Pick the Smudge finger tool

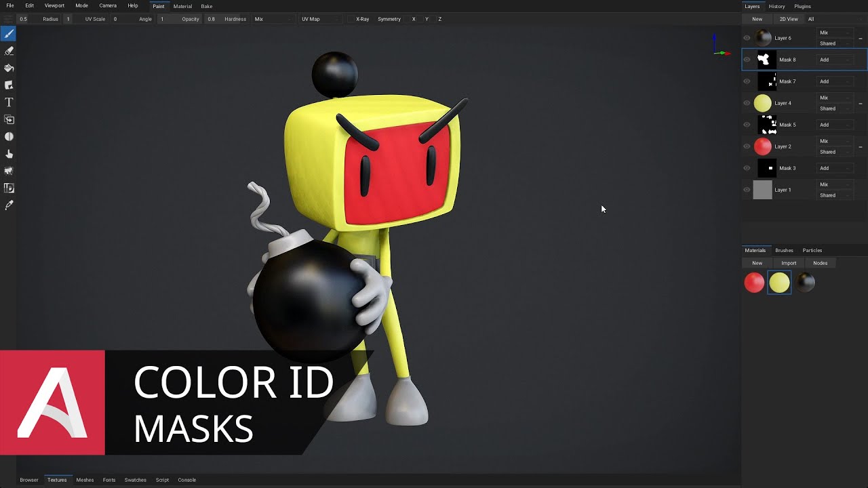point(9,154)
